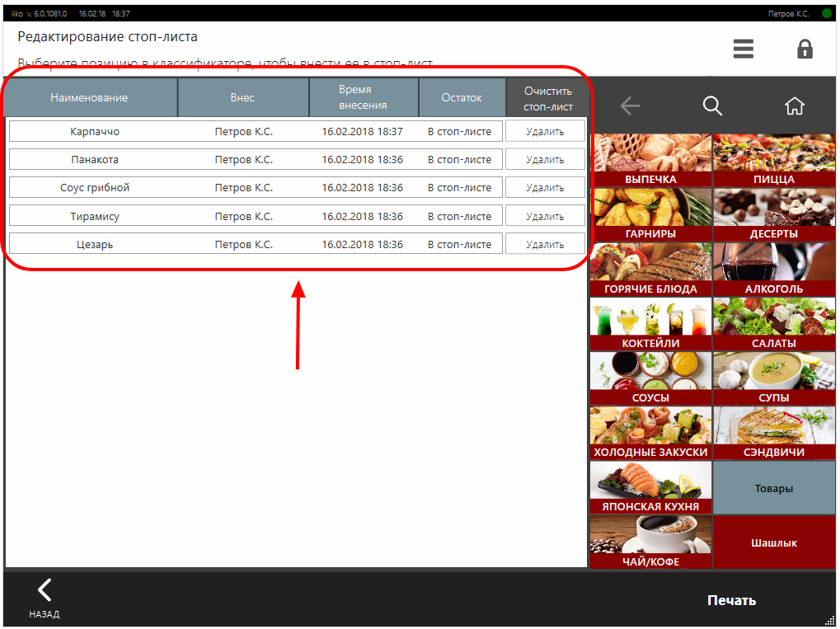Open the КОКТЕЙЛИ category
The height and width of the screenshot is (629, 840).
click(650, 324)
